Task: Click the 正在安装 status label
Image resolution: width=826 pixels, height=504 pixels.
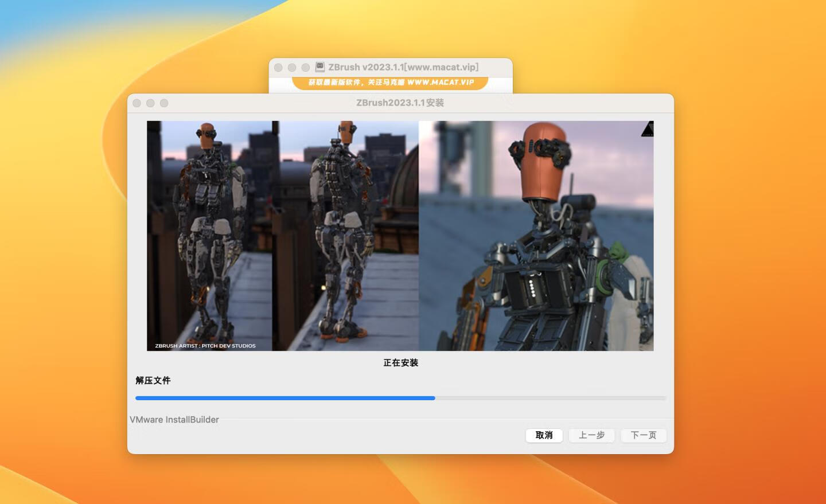Action: (x=400, y=362)
